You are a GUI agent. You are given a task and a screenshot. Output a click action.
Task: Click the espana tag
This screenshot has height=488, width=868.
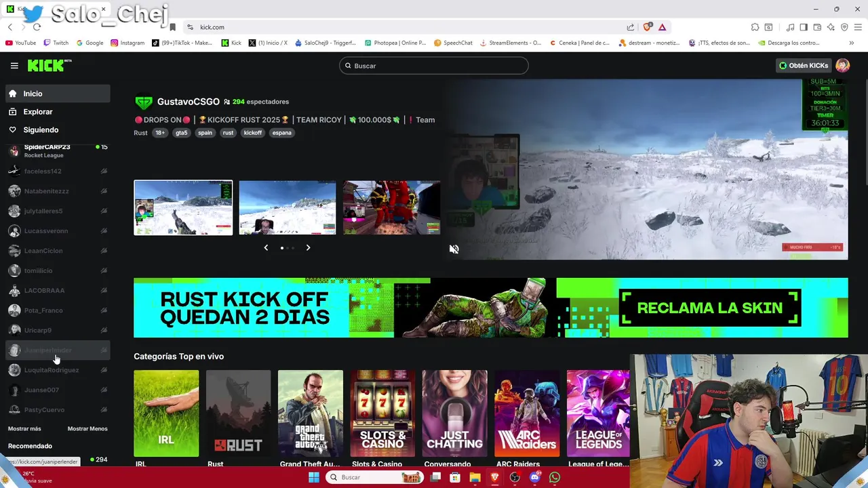282,133
